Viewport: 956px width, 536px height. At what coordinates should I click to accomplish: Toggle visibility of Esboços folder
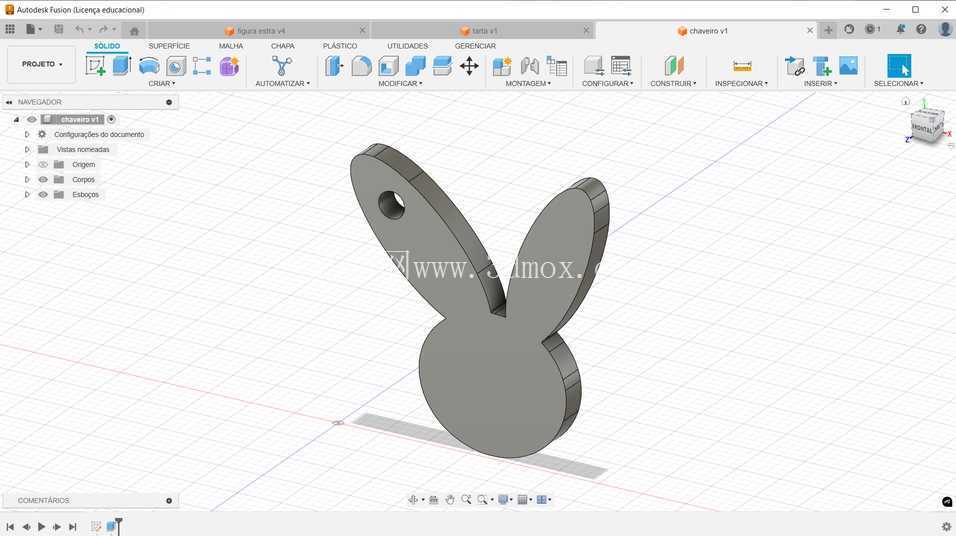(43, 195)
